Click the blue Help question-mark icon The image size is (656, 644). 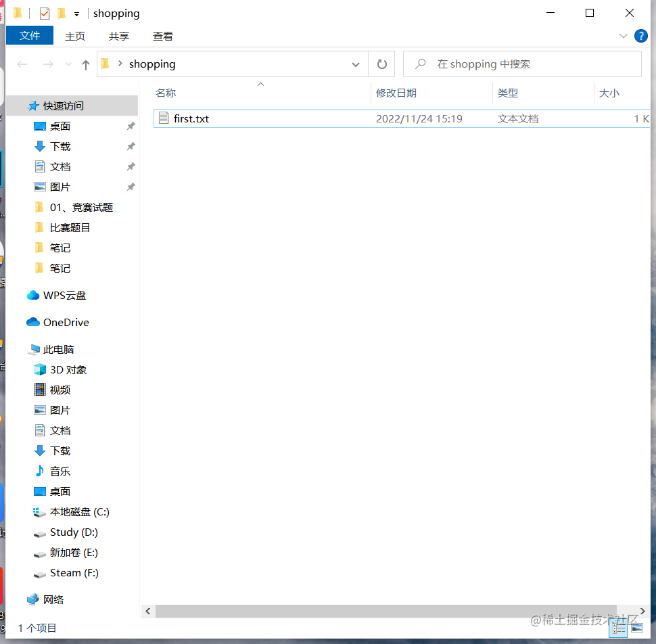[x=641, y=36]
